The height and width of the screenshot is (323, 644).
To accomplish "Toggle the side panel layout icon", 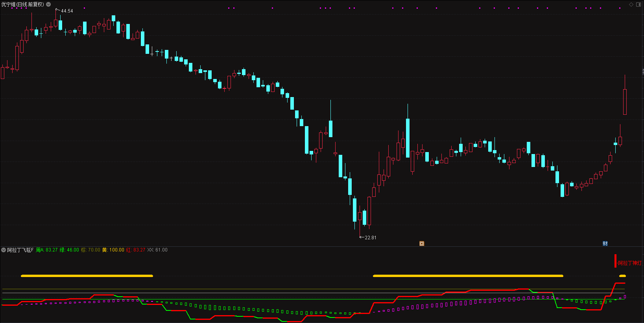I will (638, 4).
